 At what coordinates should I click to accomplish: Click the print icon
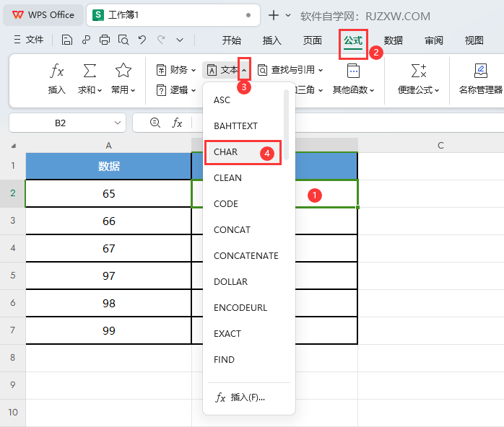coord(105,40)
